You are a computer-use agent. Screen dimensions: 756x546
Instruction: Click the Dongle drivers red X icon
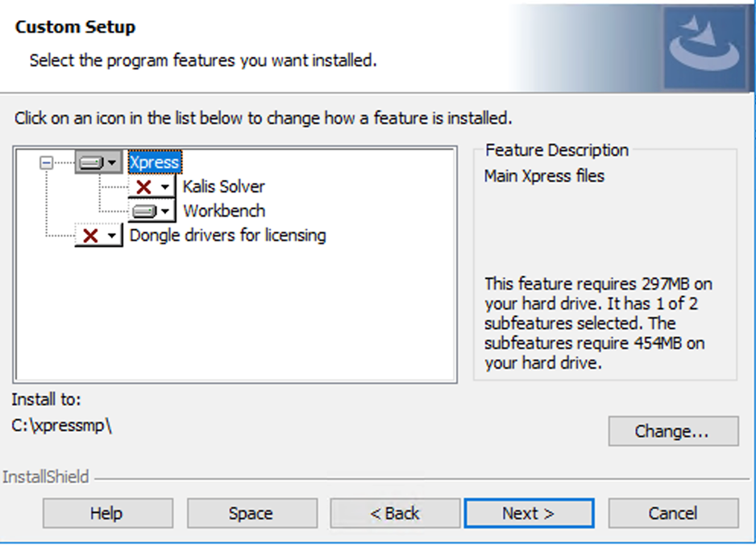[x=91, y=235]
